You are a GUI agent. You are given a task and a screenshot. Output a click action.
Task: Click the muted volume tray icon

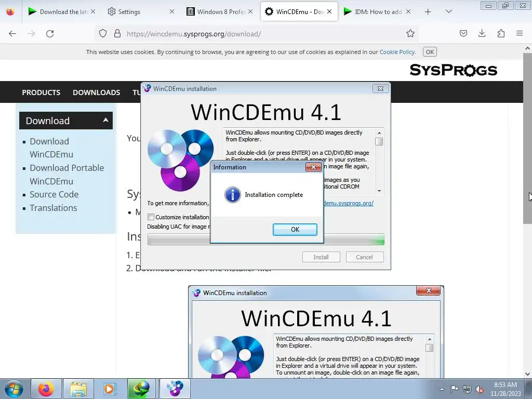(480, 389)
